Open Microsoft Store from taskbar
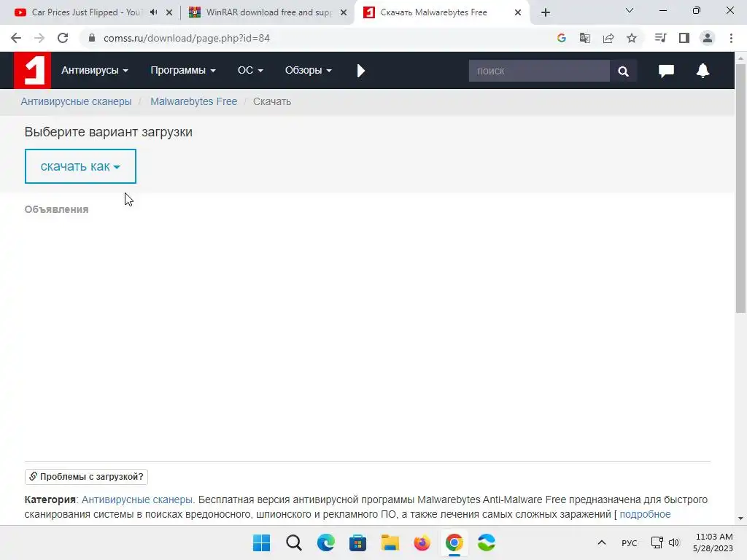Screen dimensions: 747x560 [357, 542]
